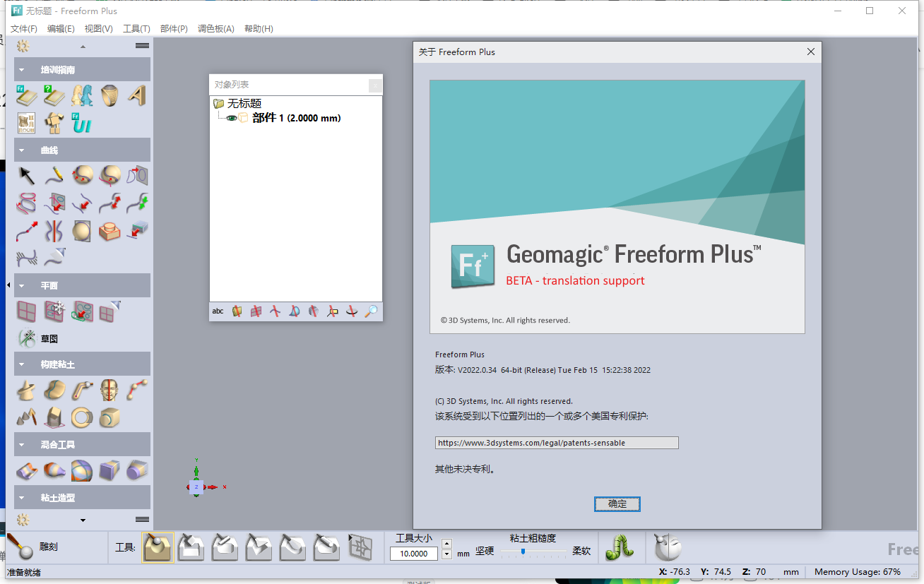Select the move plane tool
The image size is (924, 584).
pos(54,311)
